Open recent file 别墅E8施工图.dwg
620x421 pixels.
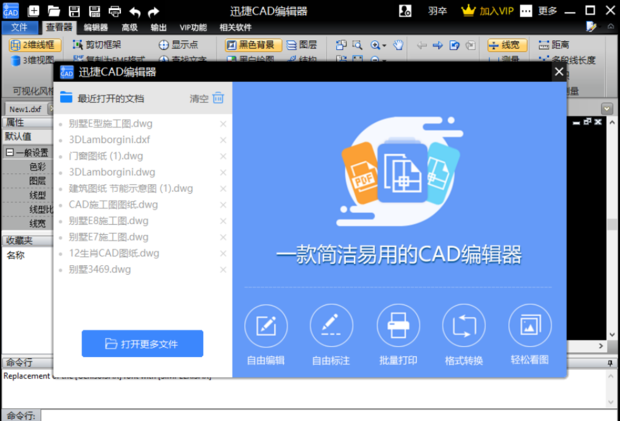pos(108,221)
